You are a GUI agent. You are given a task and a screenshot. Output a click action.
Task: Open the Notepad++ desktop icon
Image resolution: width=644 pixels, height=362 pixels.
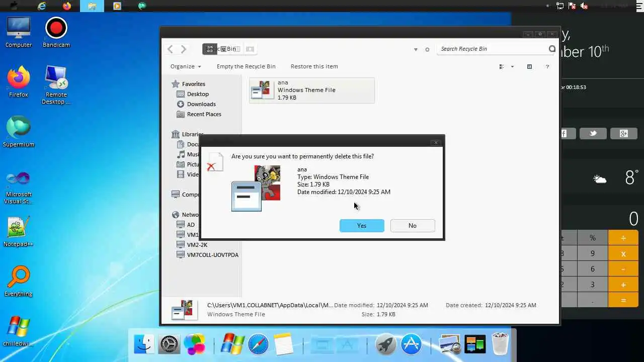(19, 231)
